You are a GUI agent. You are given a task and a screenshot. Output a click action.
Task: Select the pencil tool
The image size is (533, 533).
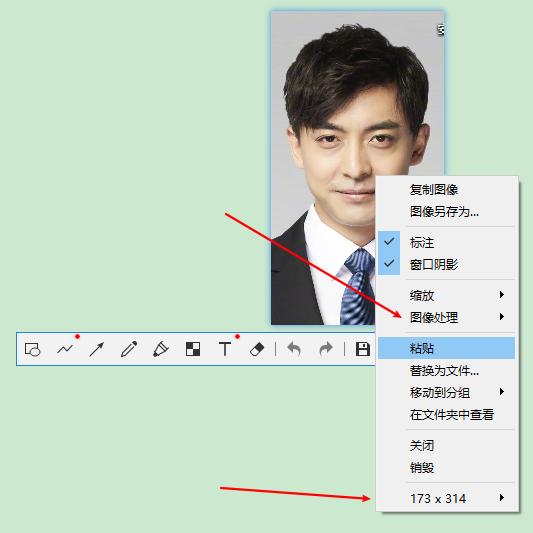point(129,349)
